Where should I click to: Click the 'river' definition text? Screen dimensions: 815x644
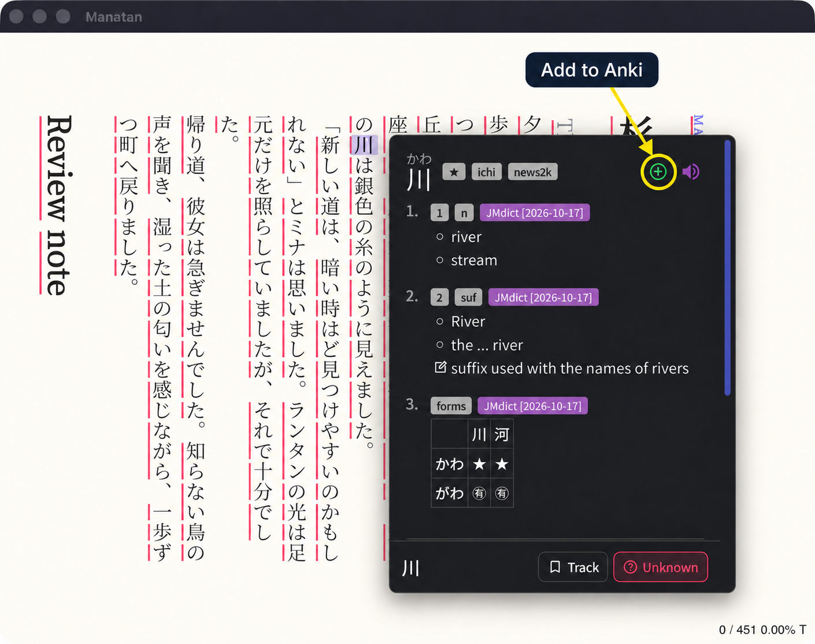click(x=466, y=237)
